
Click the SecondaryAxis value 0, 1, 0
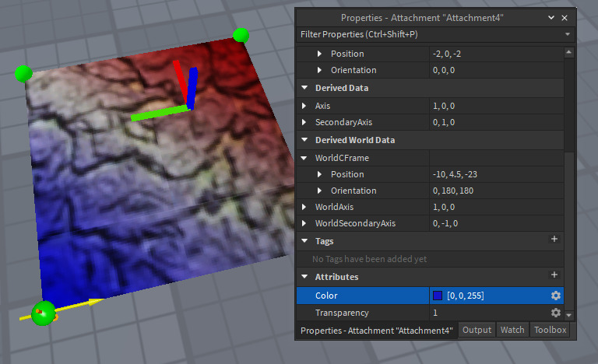click(444, 122)
